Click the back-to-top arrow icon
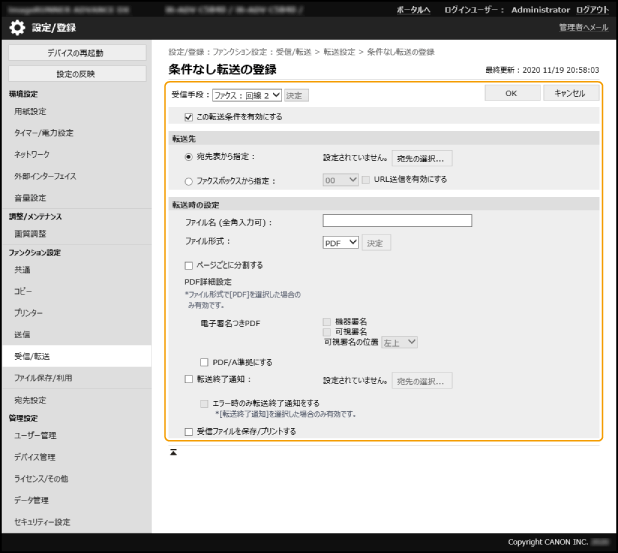618x553 pixels. click(x=173, y=452)
